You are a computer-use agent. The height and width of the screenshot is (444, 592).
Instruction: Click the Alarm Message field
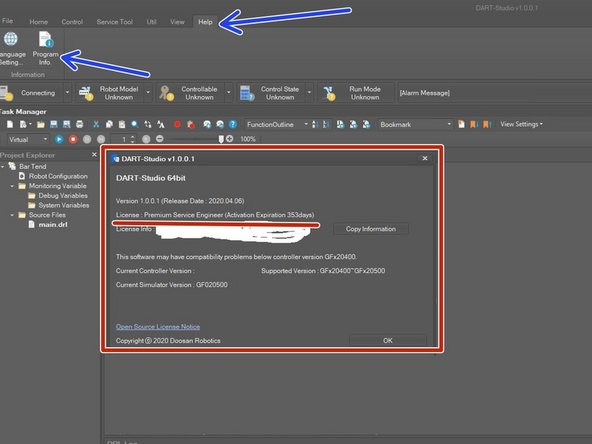(x=495, y=93)
